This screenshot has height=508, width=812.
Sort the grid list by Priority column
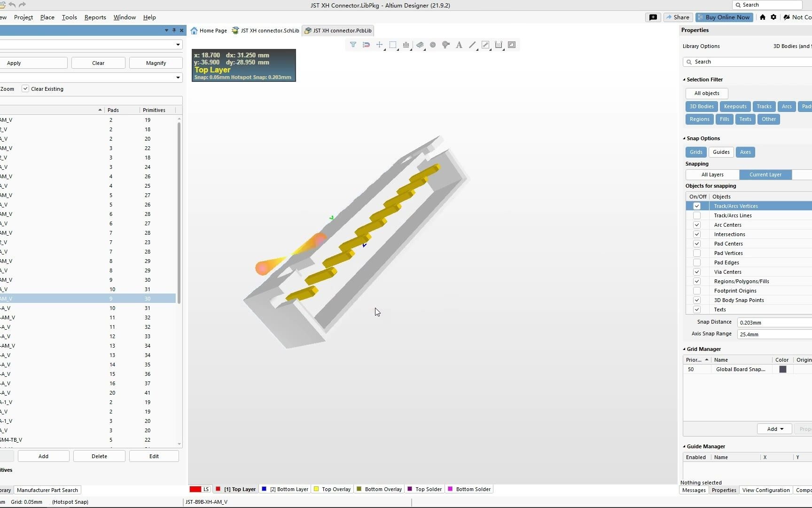(x=697, y=360)
